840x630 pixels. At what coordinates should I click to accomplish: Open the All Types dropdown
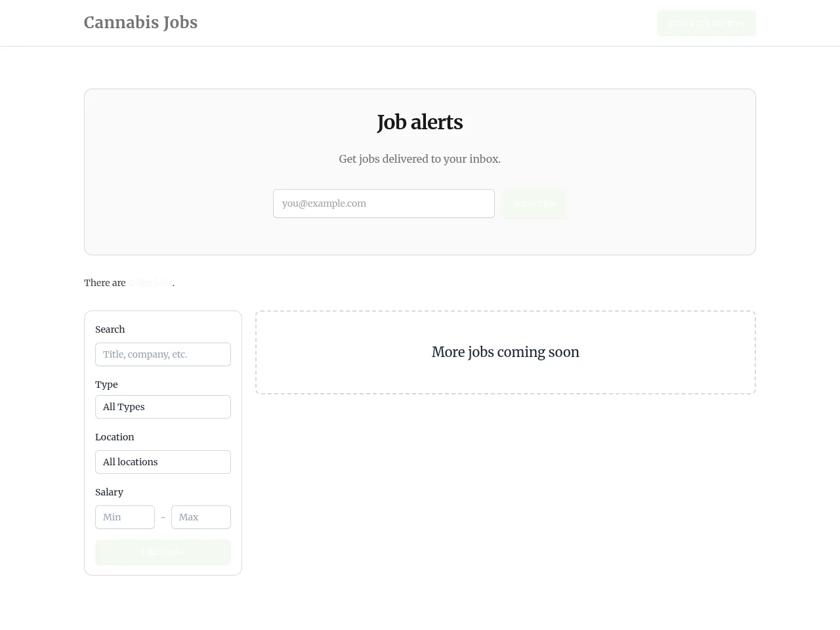click(163, 407)
